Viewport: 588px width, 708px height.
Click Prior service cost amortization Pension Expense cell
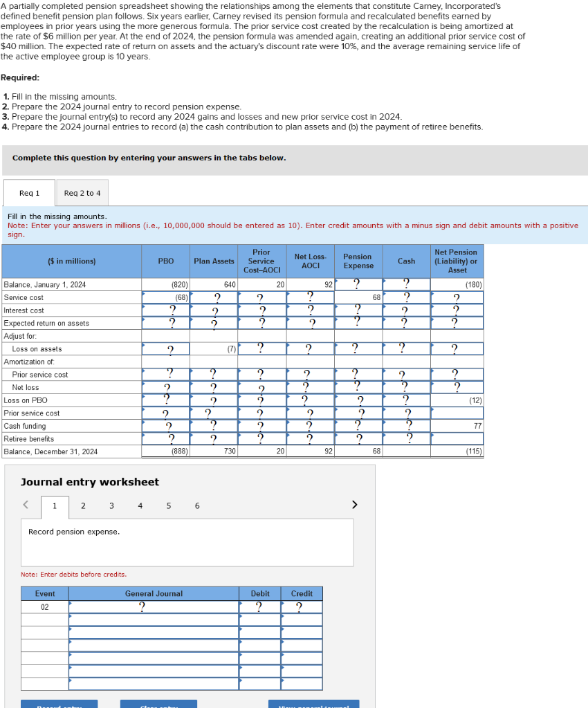tap(358, 374)
